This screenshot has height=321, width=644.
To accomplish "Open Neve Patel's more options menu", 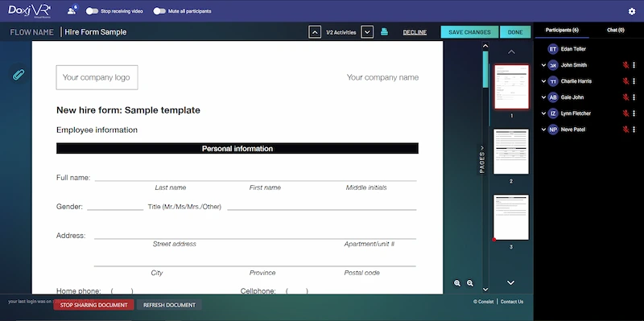I will click(x=634, y=130).
